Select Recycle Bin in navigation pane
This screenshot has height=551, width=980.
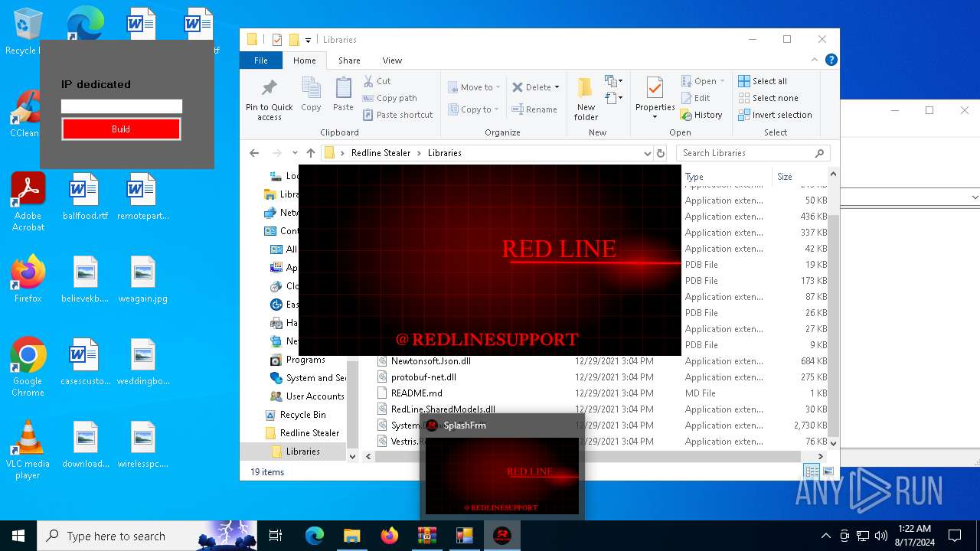click(x=302, y=415)
